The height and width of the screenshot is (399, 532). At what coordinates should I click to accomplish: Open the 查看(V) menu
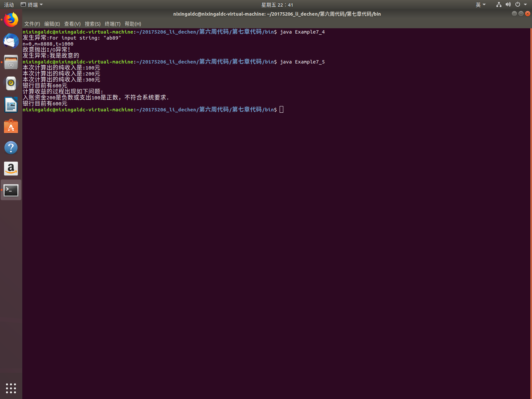(x=72, y=24)
